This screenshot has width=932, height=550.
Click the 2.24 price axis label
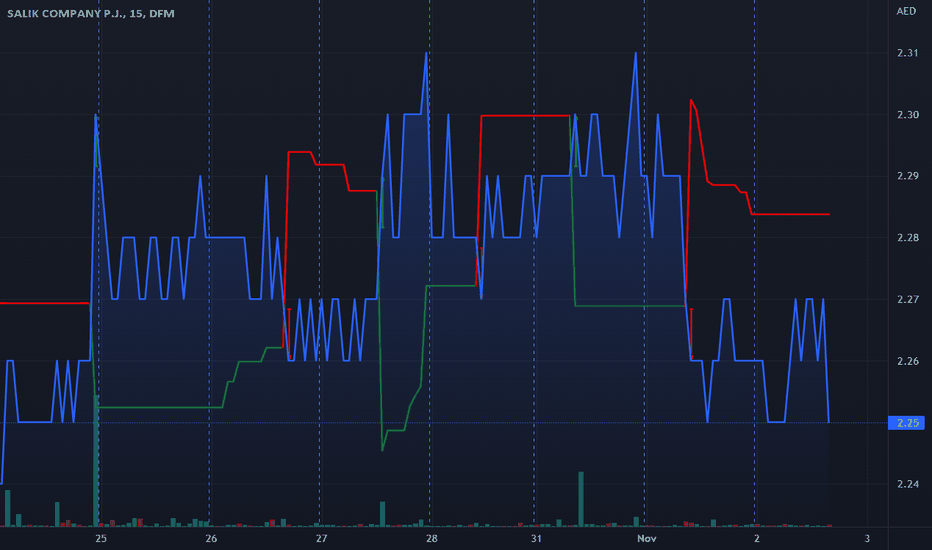pyautogui.click(x=908, y=484)
